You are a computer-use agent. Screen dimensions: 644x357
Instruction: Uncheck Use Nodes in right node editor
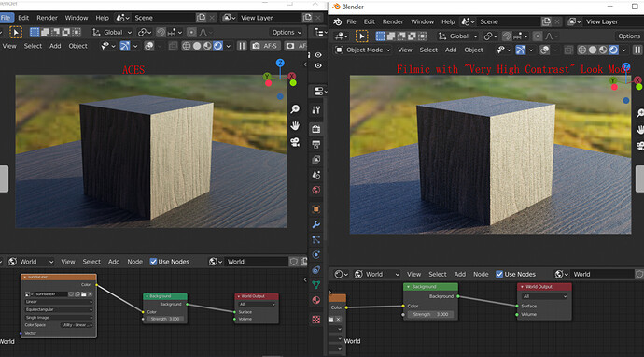pyautogui.click(x=499, y=275)
